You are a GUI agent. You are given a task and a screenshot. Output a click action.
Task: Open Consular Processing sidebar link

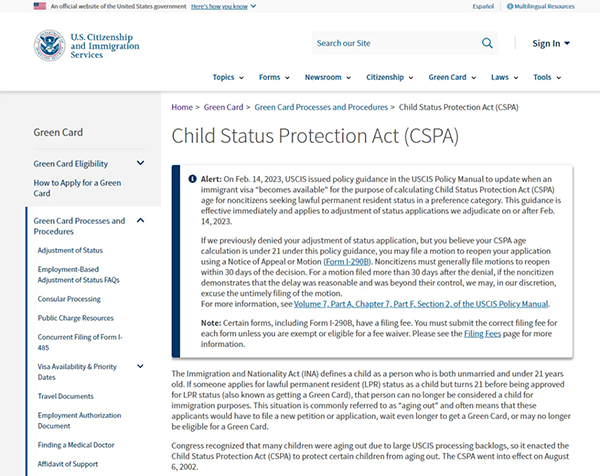coord(69,299)
